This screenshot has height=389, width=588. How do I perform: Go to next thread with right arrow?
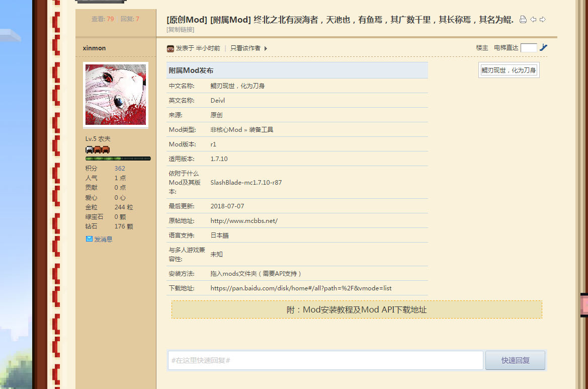(543, 20)
